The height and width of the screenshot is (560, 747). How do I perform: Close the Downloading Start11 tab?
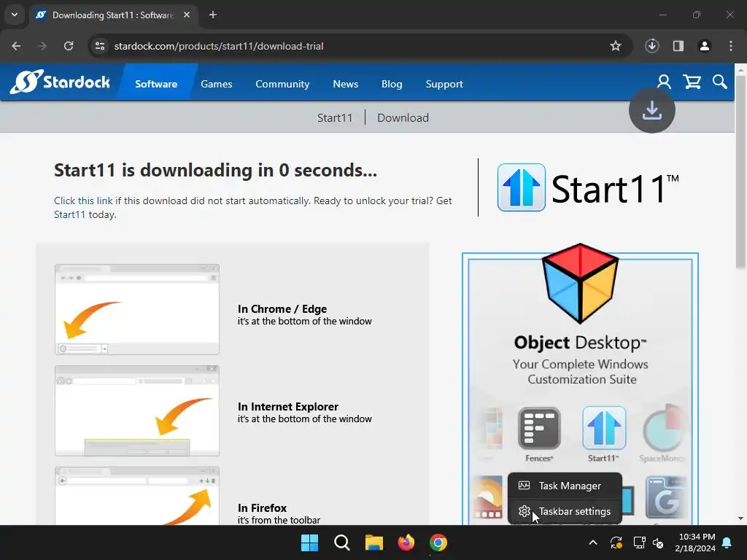(187, 15)
